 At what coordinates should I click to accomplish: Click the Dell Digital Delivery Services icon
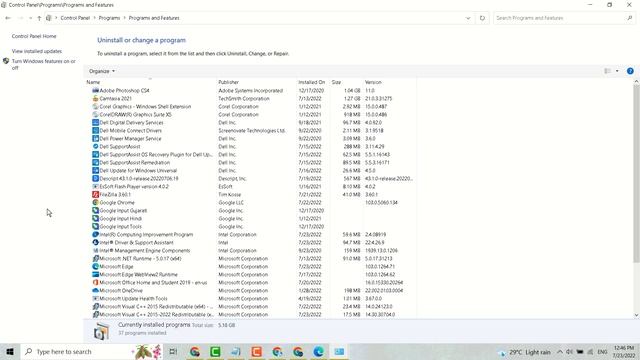[x=96, y=122]
